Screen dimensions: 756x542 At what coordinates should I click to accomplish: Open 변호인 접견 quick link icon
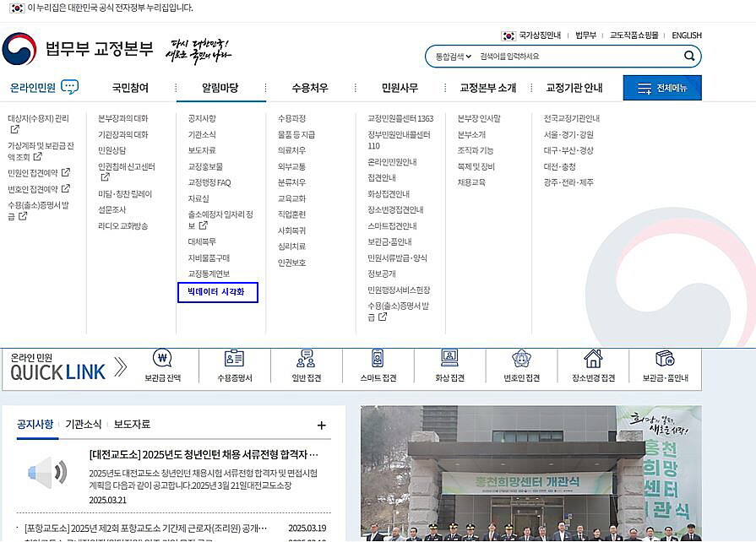pyautogui.click(x=521, y=360)
